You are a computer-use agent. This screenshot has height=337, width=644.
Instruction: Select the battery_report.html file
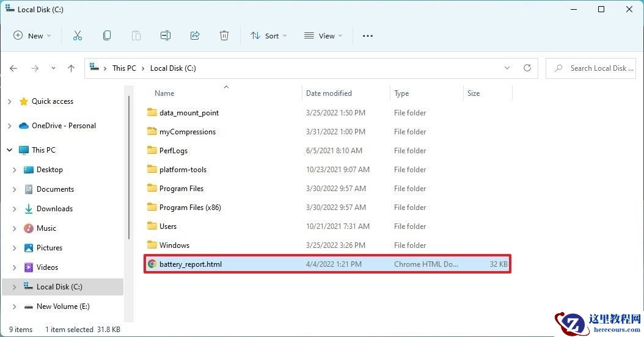(x=191, y=264)
